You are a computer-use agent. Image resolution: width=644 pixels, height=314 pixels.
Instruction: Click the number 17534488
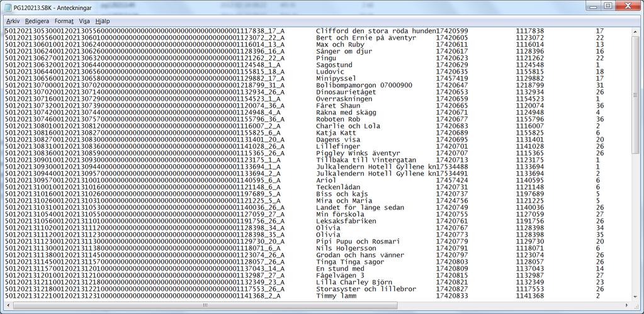click(452, 167)
